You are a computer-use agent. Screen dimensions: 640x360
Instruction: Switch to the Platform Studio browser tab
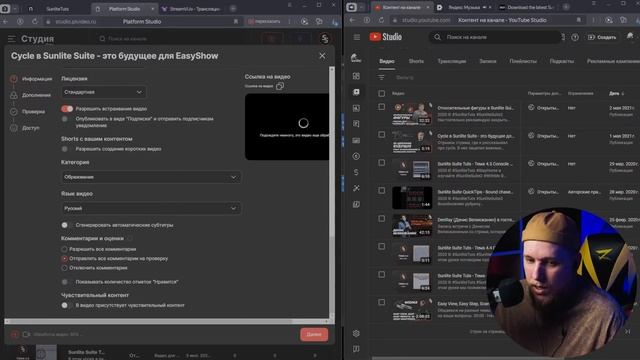(124, 9)
